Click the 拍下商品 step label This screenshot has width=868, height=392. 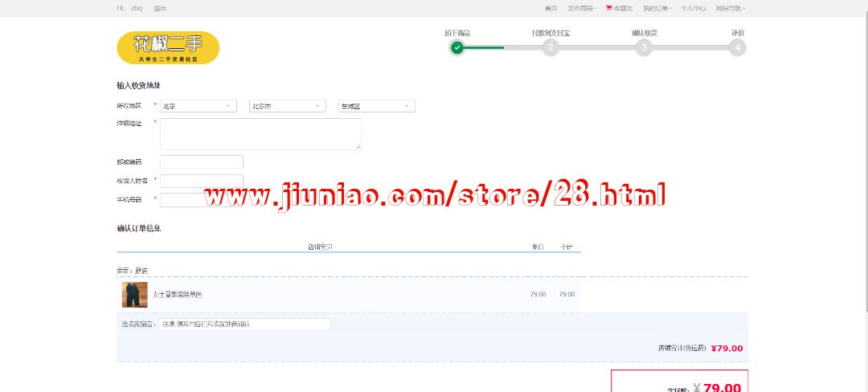tap(457, 33)
